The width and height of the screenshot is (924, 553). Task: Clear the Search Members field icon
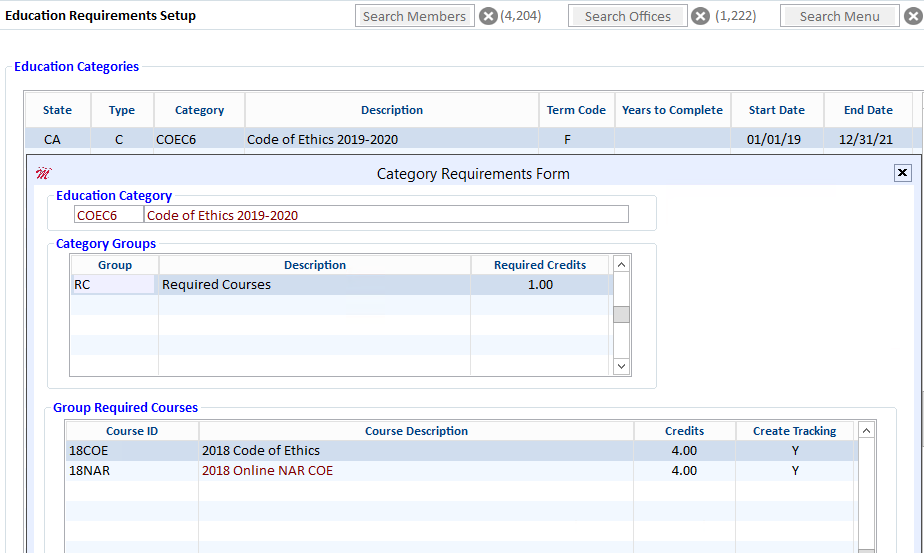click(x=488, y=16)
